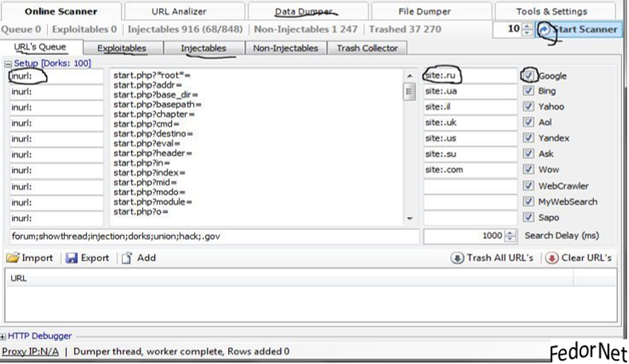Screen dimensions: 629x364
Task: Click the site:.ua domain field
Action: pyautogui.click(x=470, y=91)
